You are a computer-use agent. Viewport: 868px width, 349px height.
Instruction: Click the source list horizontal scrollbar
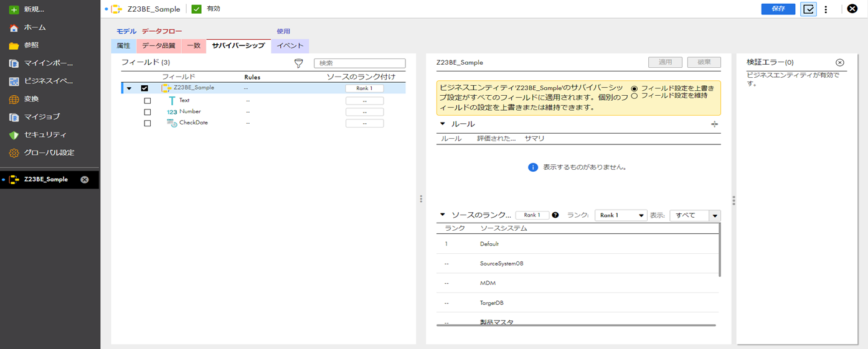coord(576,325)
